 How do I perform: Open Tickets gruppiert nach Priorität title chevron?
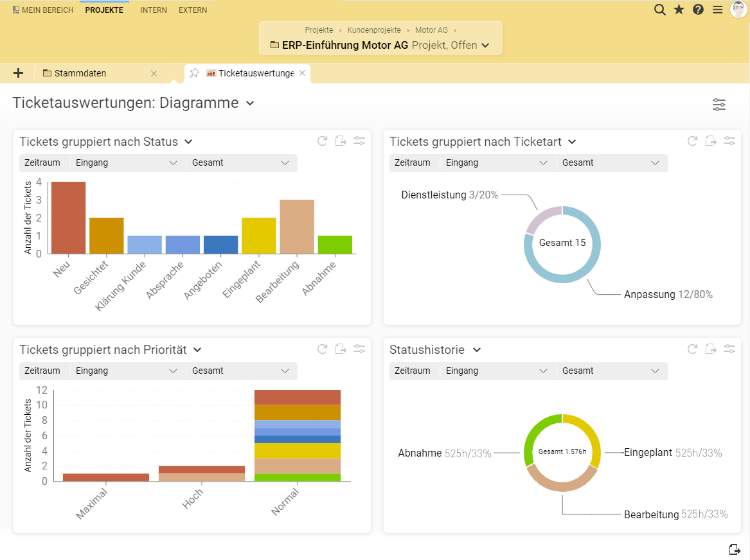click(x=198, y=350)
